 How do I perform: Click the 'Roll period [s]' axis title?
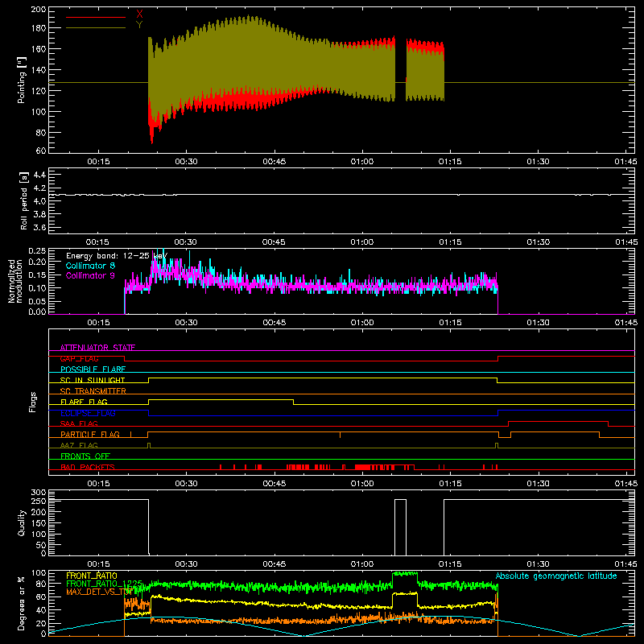click(23, 200)
